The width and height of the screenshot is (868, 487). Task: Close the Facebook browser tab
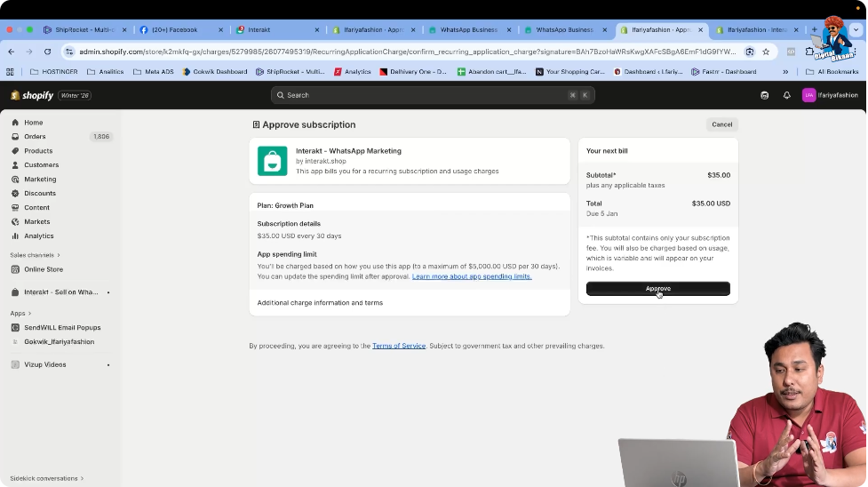tap(220, 30)
